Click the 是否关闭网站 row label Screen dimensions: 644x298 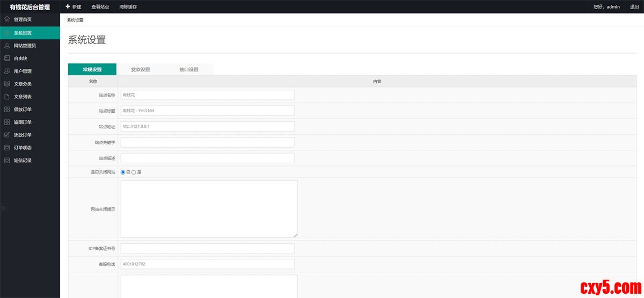tap(103, 172)
